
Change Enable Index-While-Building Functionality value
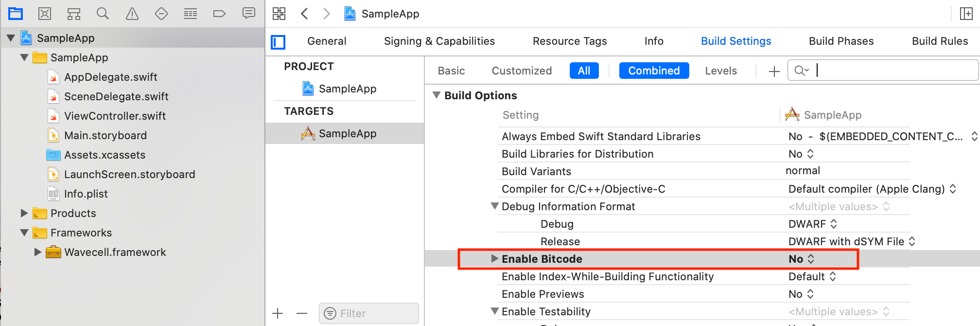[x=812, y=276]
